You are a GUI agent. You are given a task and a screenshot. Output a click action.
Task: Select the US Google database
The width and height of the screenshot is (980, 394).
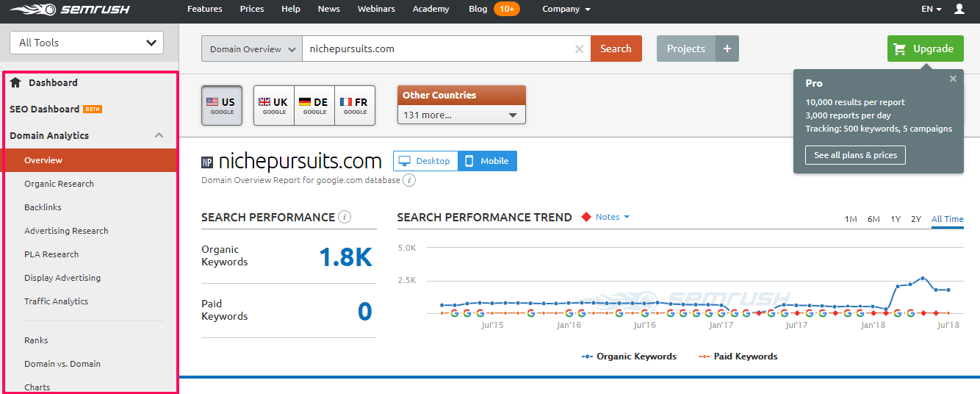pos(223,105)
